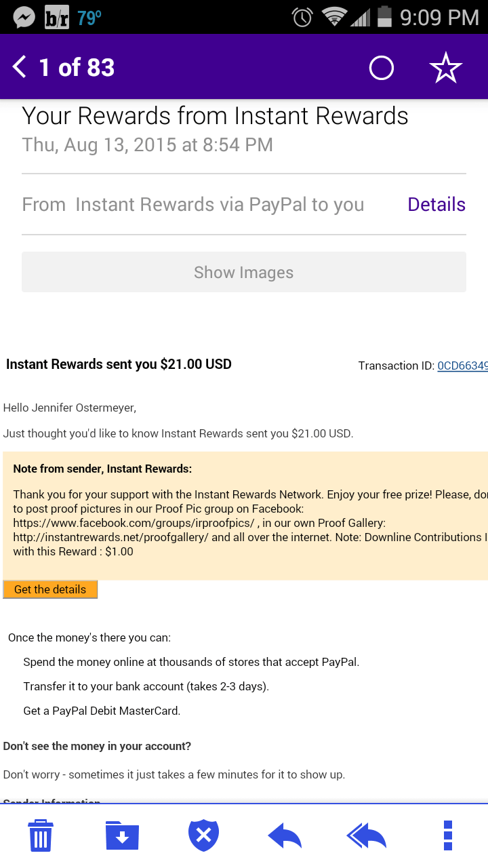488x868 pixels.
Task: Open the Bleacher Report notification icon
Action: (x=57, y=17)
